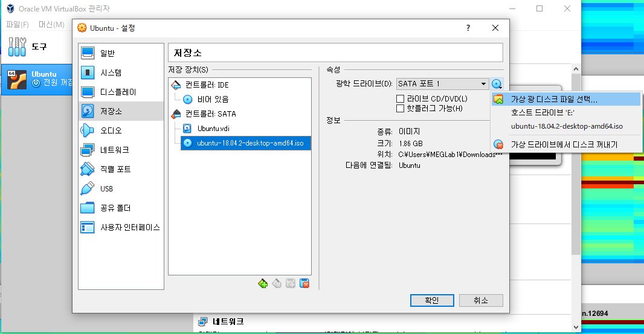Click the manager details vertical scrollbar
The image size is (644, 334).
tap(576, 164)
